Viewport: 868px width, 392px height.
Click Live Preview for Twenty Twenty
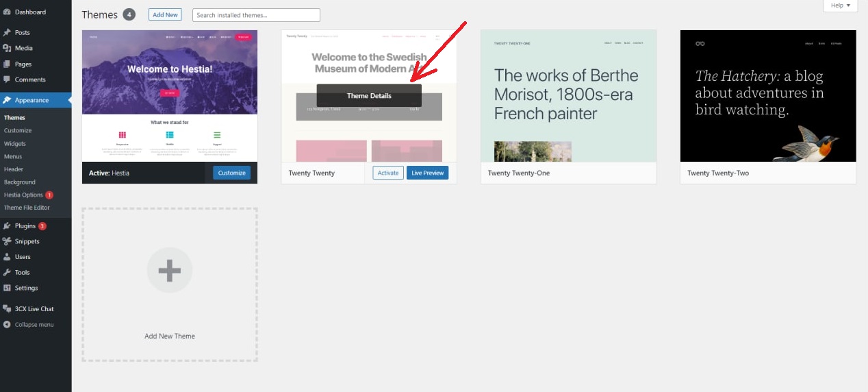pos(428,173)
